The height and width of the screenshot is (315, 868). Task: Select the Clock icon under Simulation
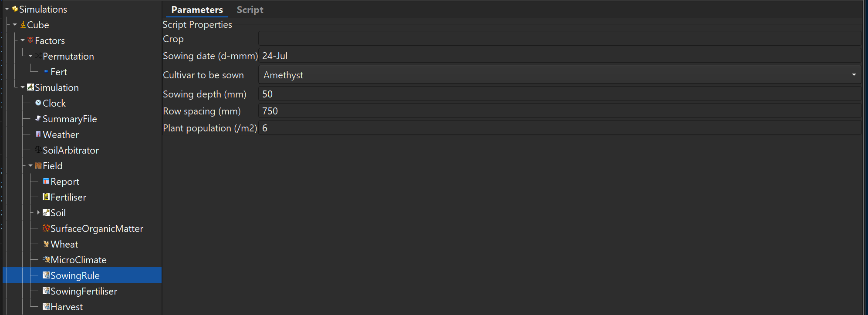point(39,103)
